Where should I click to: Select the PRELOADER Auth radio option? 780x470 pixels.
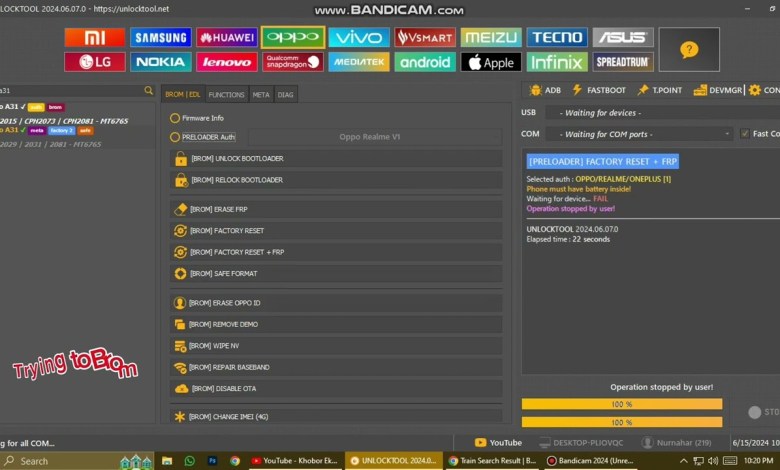(175, 137)
